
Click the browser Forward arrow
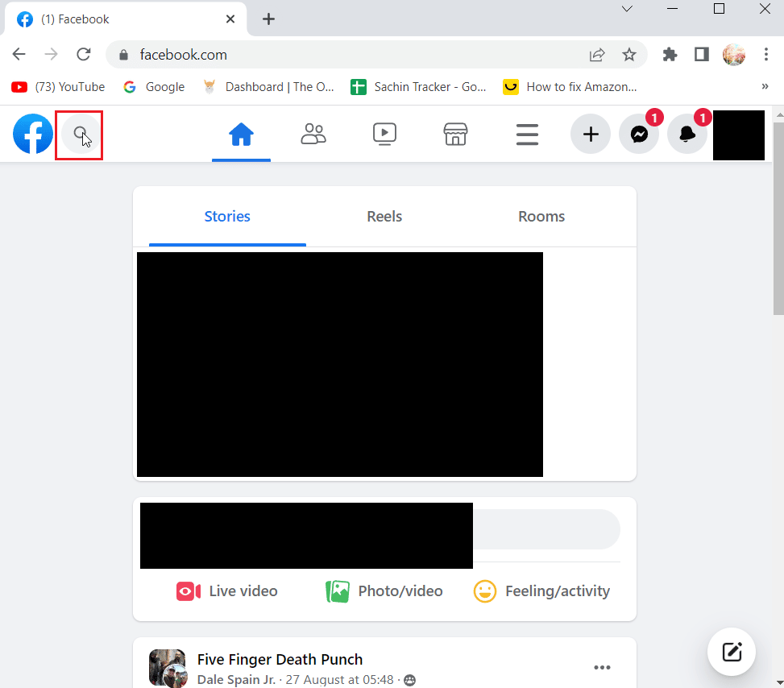(x=51, y=54)
